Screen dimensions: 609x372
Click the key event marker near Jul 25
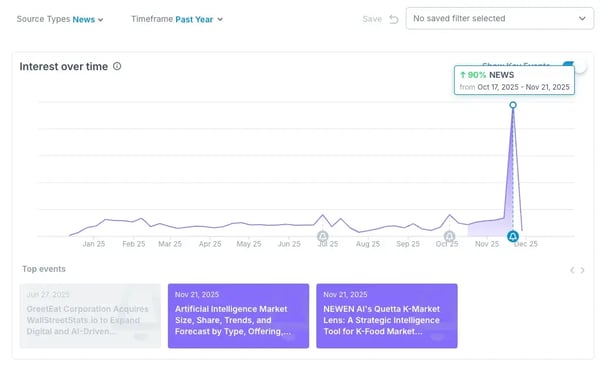point(322,236)
